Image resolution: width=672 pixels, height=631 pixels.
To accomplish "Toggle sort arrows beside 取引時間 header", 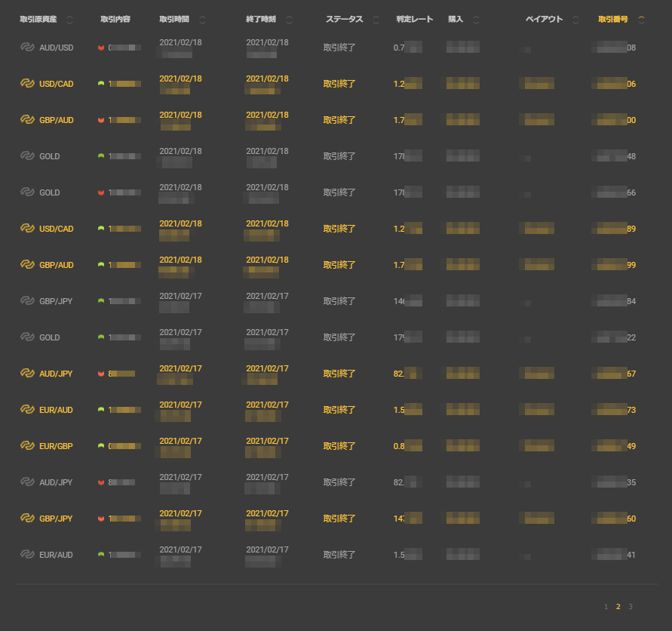I will (x=202, y=20).
